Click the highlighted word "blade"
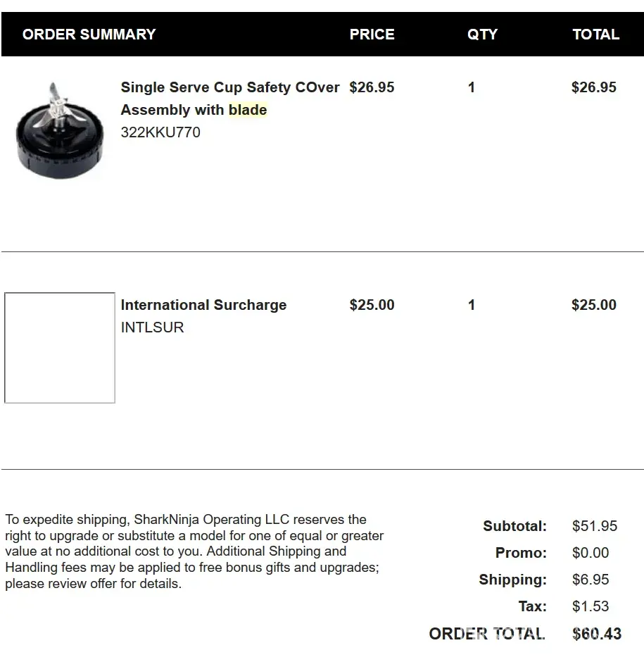Screen dimensions: 644x662 click(x=248, y=110)
